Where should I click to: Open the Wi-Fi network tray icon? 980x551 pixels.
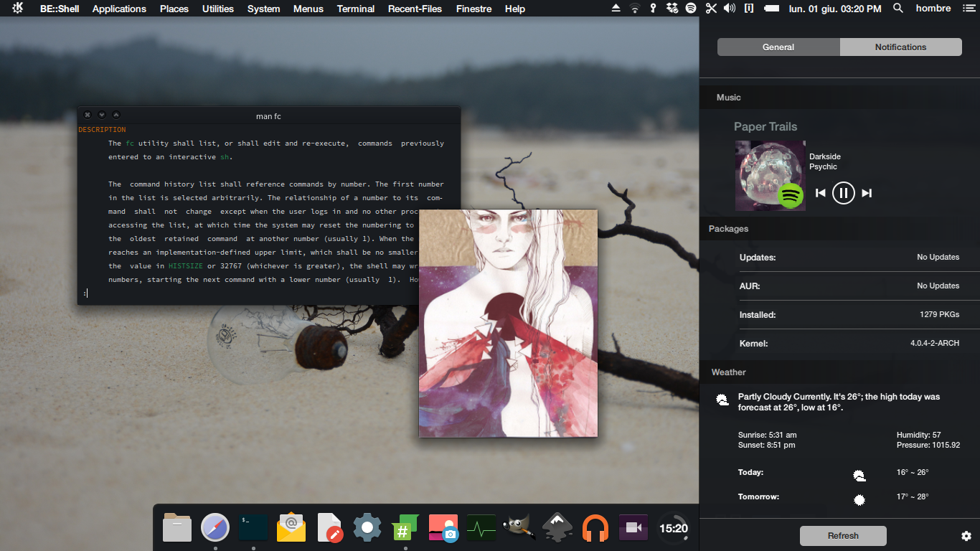pyautogui.click(x=635, y=9)
